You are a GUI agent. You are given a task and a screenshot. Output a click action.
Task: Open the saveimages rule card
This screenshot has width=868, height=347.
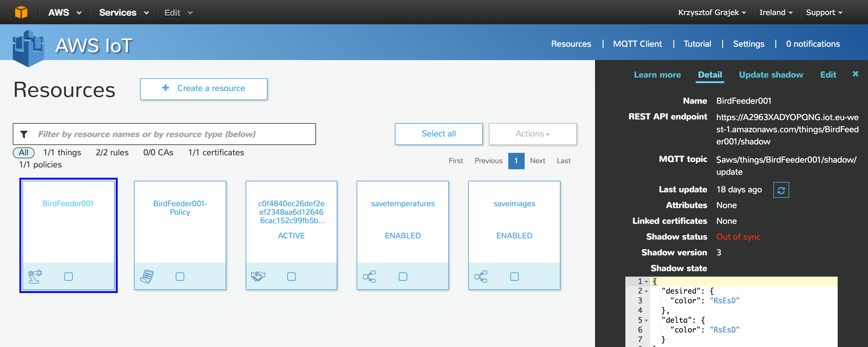514,235
